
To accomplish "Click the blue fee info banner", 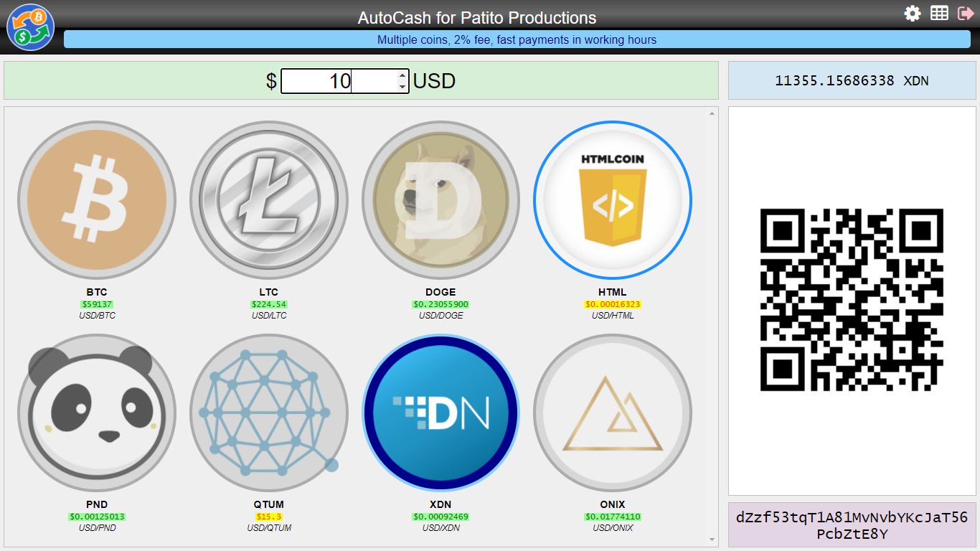I will (x=517, y=39).
